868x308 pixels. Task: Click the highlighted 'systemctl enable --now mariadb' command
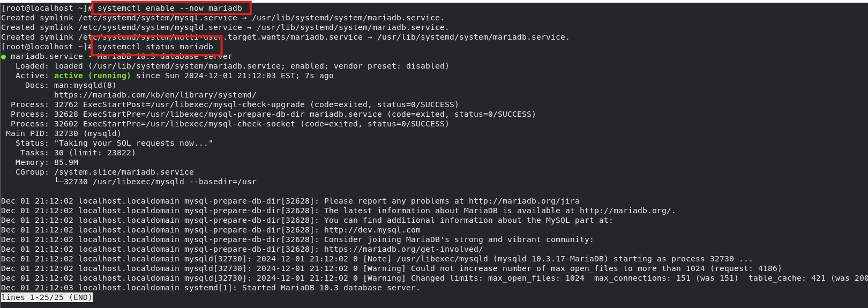pos(170,8)
